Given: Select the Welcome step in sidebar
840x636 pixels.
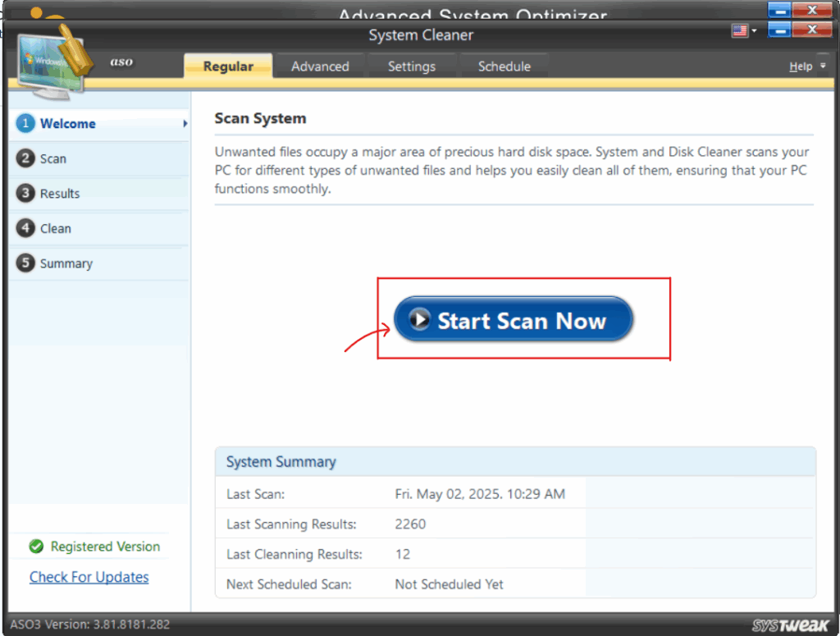Looking at the screenshot, I should click(x=99, y=124).
